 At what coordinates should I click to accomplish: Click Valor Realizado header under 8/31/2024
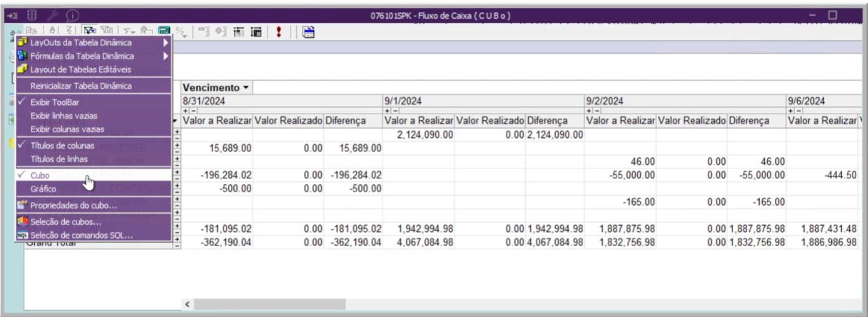(288, 121)
